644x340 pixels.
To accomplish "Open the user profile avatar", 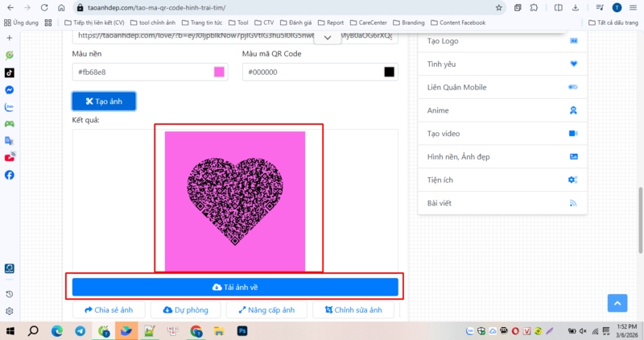I will (x=617, y=7).
